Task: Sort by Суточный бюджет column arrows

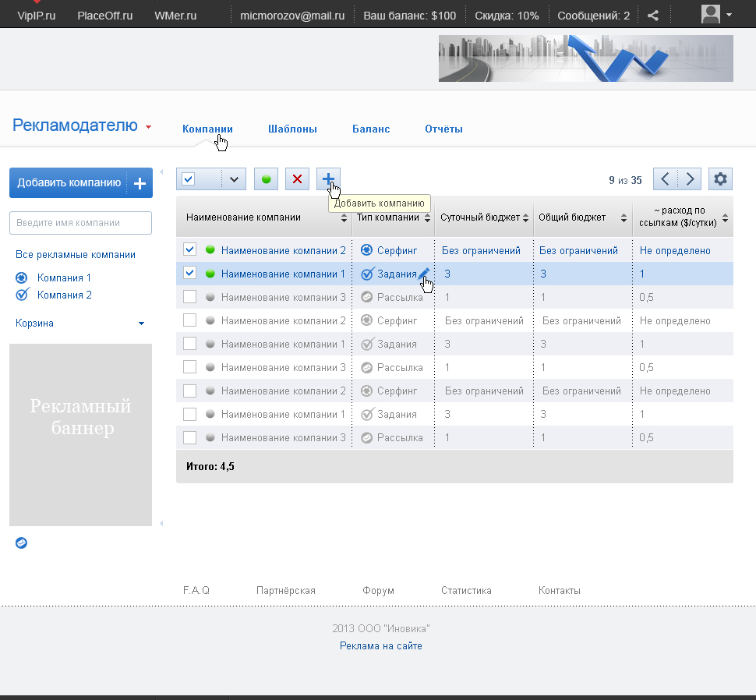Action: pyautogui.click(x=525, y=218)
